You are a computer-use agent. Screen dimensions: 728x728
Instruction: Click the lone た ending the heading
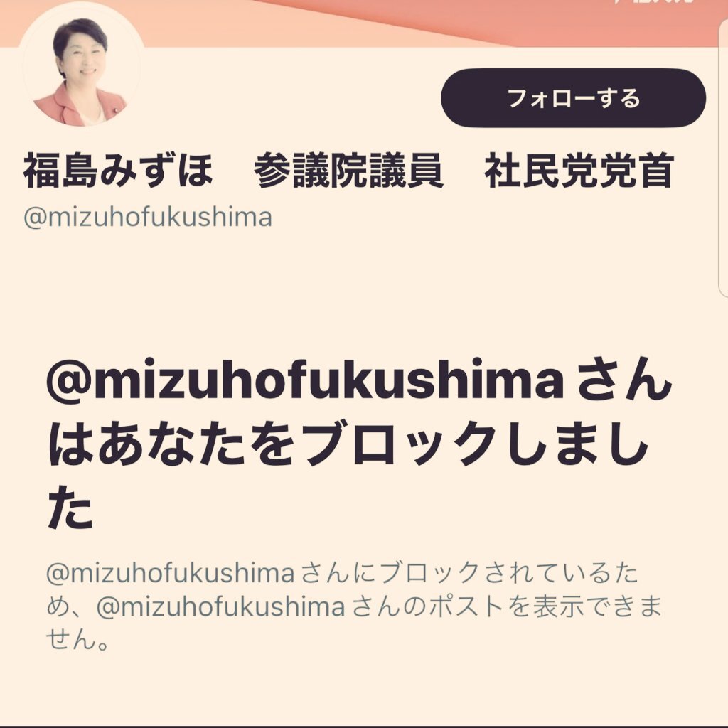coord(70,506)
